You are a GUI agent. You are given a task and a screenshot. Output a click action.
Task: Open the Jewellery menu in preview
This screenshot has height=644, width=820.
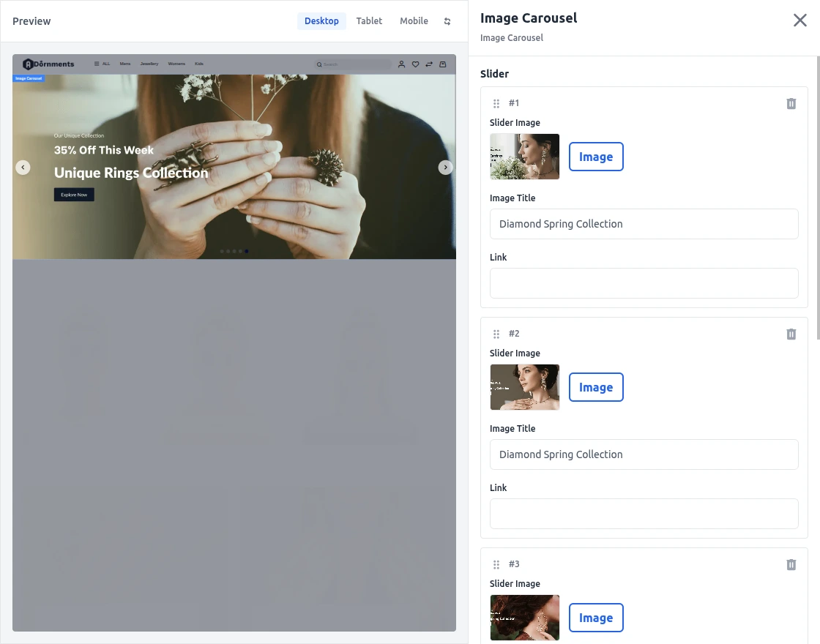pos(149,64)
